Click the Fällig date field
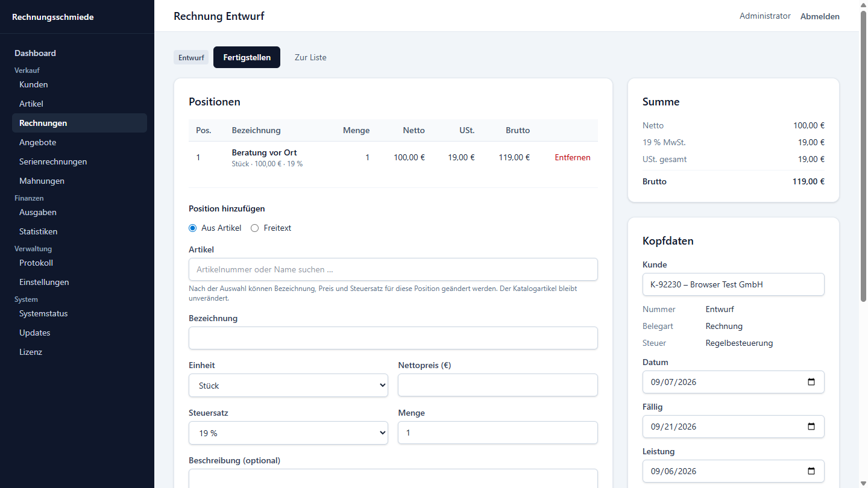Viewport: 868px width, 488px height. 734,427
